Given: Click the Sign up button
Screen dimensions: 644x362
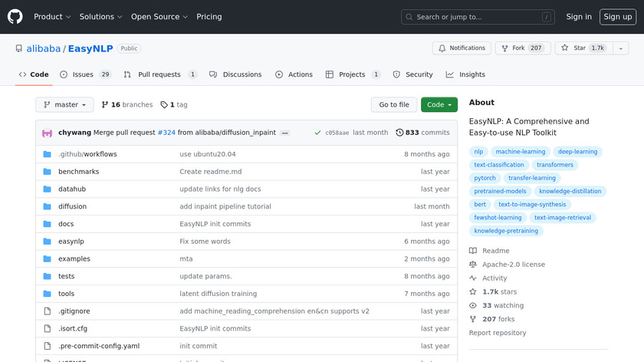Looking at the screenshot, I should point(618,17).
